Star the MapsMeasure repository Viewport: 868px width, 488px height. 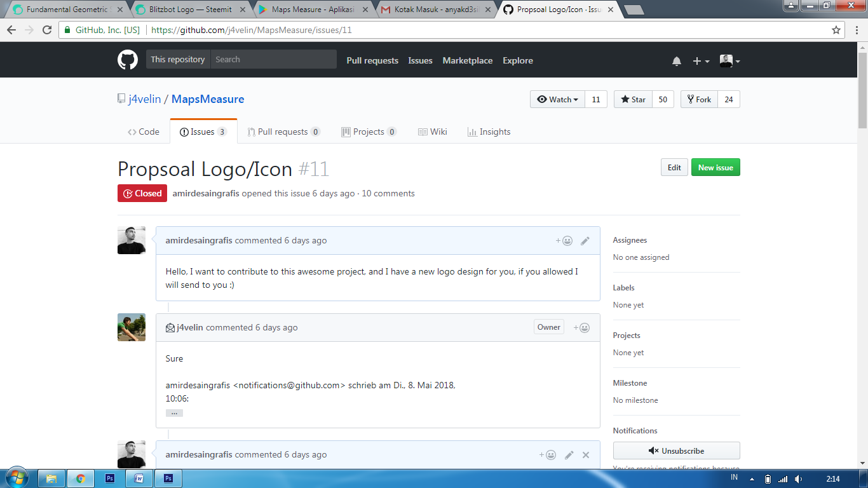[633, 99]
